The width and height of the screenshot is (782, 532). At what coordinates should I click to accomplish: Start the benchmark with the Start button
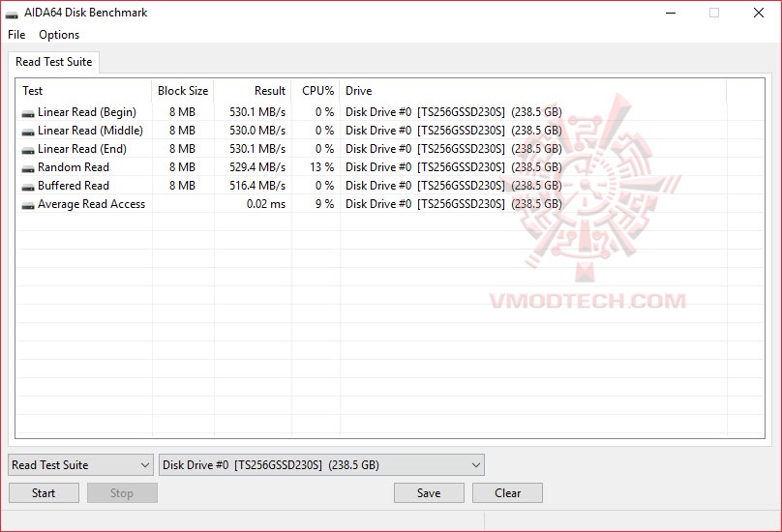tap(44, 492)
